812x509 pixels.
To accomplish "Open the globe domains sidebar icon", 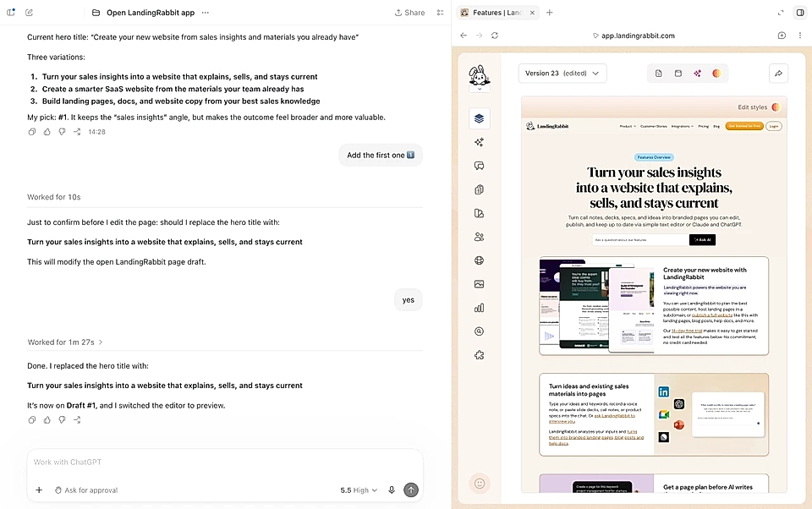I will (x=479, y=260).
